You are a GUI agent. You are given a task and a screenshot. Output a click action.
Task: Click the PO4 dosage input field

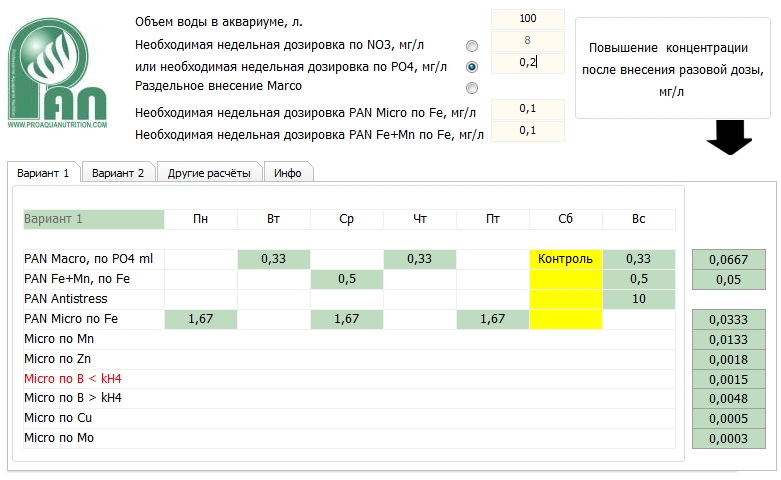pyautogui.click(x=527, y=63)
